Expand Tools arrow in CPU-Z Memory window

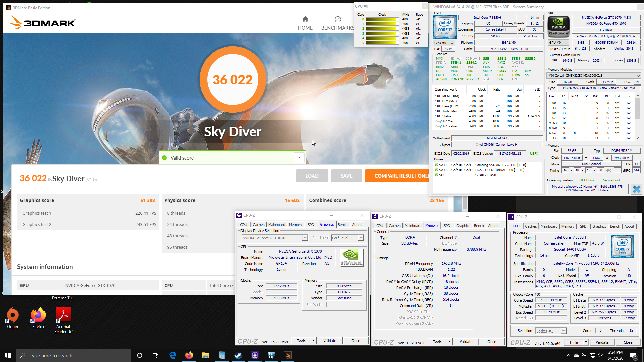(449, 342)
